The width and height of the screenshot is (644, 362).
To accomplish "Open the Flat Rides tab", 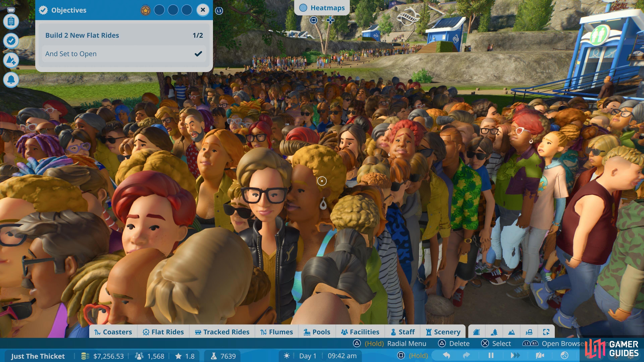I will tap(163, 332).
